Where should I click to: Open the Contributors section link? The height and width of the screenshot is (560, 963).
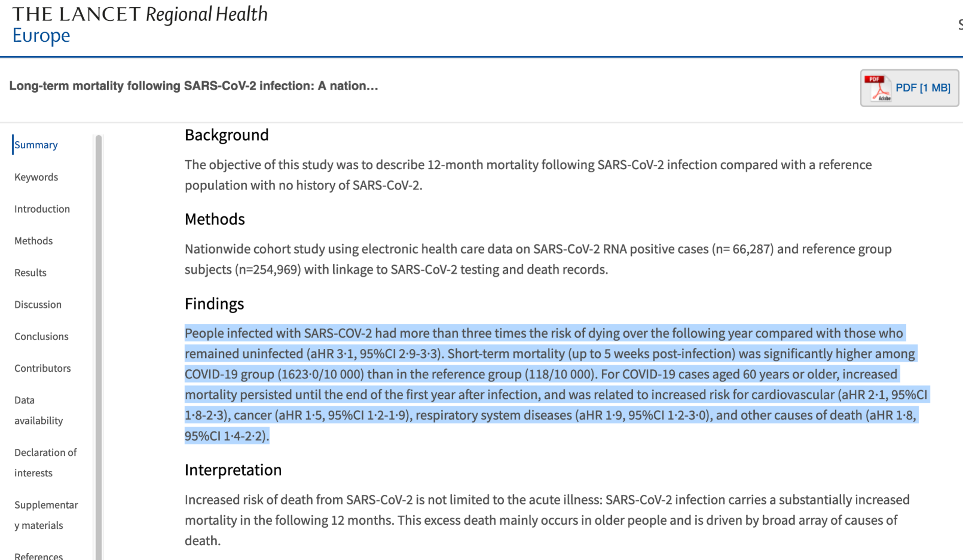click(x=42, y=368)
